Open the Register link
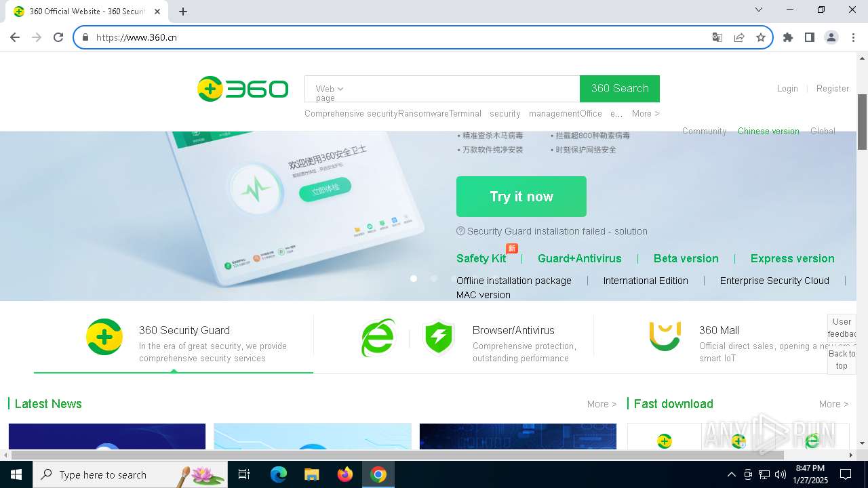Image resolution: width=868 pixels, height=488 pixels. click(833, 89)
